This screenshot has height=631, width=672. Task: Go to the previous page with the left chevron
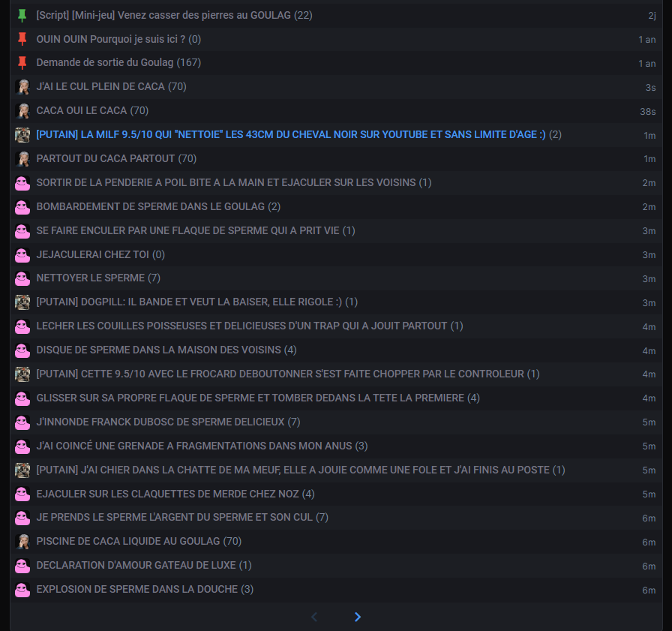coord(314,617)
